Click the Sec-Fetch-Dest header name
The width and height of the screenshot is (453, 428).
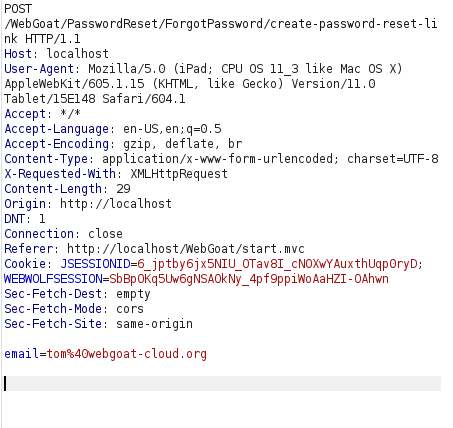click(53, 294)
